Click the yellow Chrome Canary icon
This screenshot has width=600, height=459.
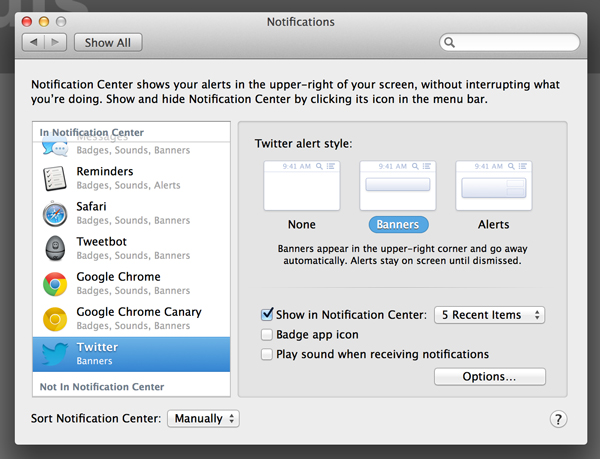click(55, 319)
